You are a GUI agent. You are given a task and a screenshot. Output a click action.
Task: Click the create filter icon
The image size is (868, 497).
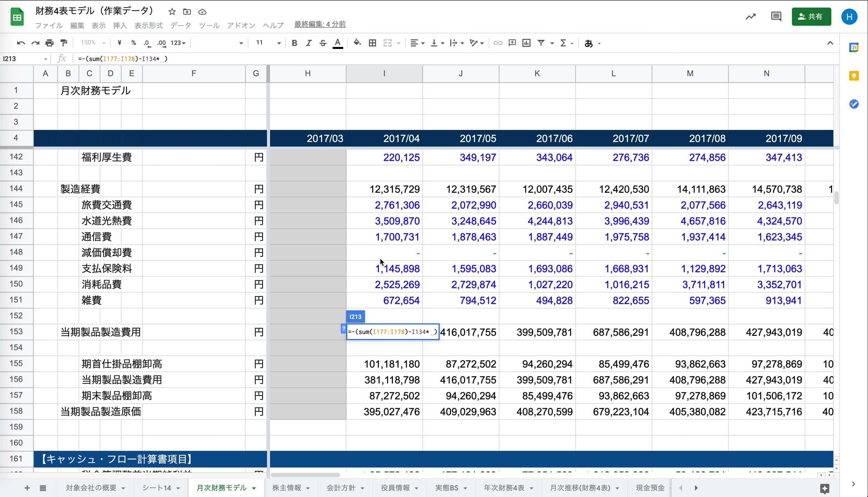tap(541, 43)
